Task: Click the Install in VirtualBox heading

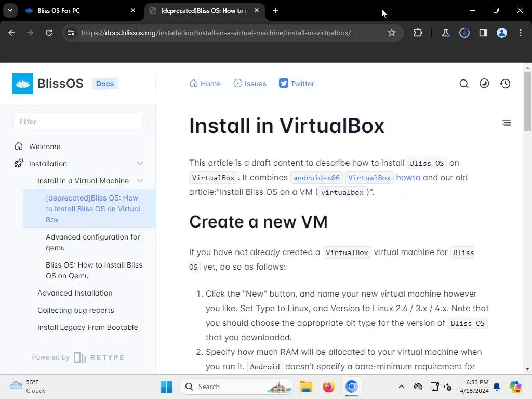Action: click(x=287, y=126)
